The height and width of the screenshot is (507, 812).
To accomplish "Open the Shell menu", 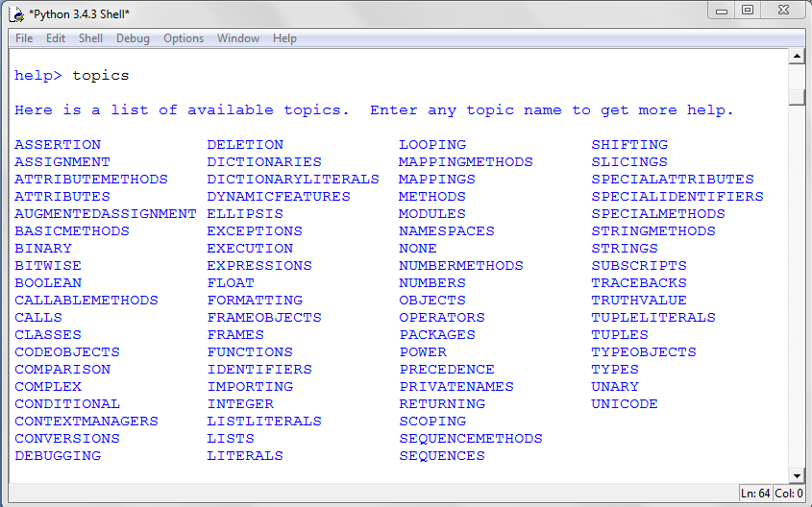I will [x=90, y=38].
